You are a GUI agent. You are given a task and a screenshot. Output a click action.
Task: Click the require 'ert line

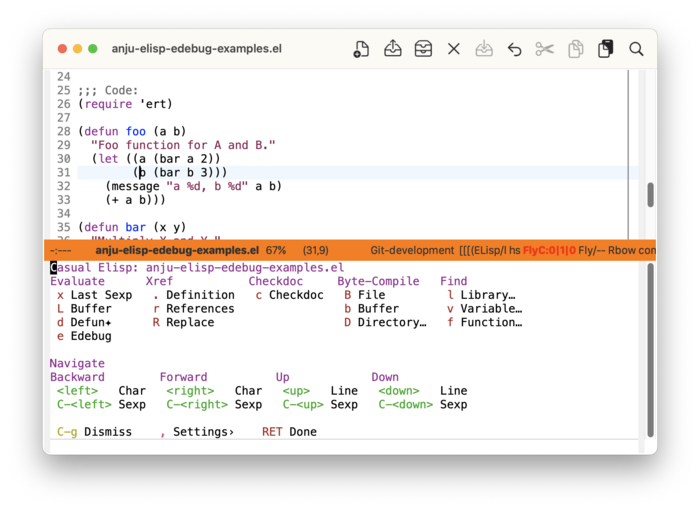[125, 104]
